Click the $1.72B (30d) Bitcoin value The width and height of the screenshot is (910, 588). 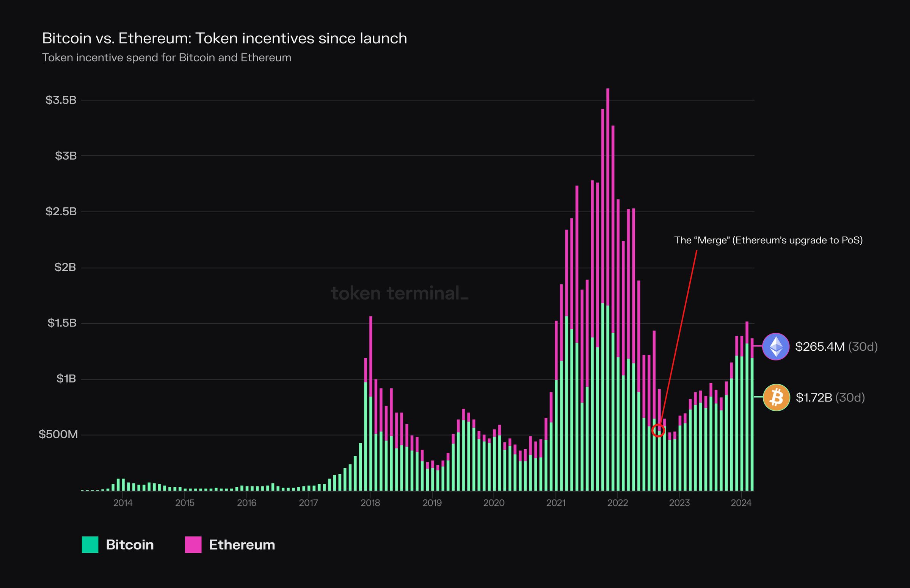(x=830, y=398)
